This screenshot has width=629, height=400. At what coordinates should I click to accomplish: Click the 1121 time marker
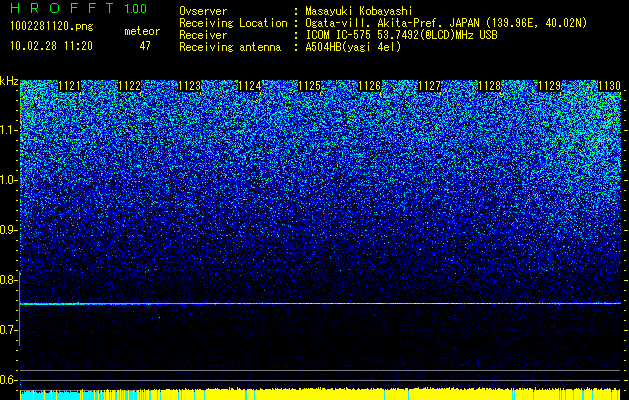[69, 86]
